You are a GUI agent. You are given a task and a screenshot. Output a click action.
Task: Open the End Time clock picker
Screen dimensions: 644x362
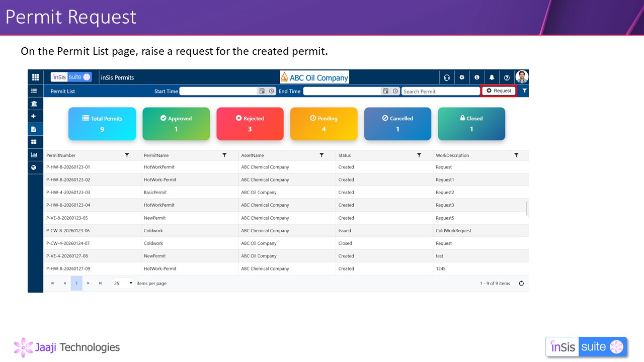[395, 91]
